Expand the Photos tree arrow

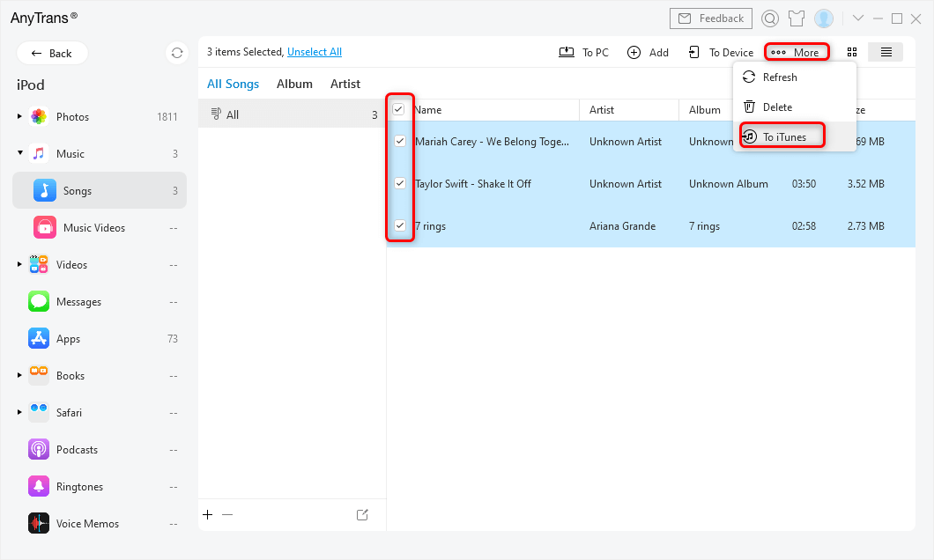click(x=19, y=116)
